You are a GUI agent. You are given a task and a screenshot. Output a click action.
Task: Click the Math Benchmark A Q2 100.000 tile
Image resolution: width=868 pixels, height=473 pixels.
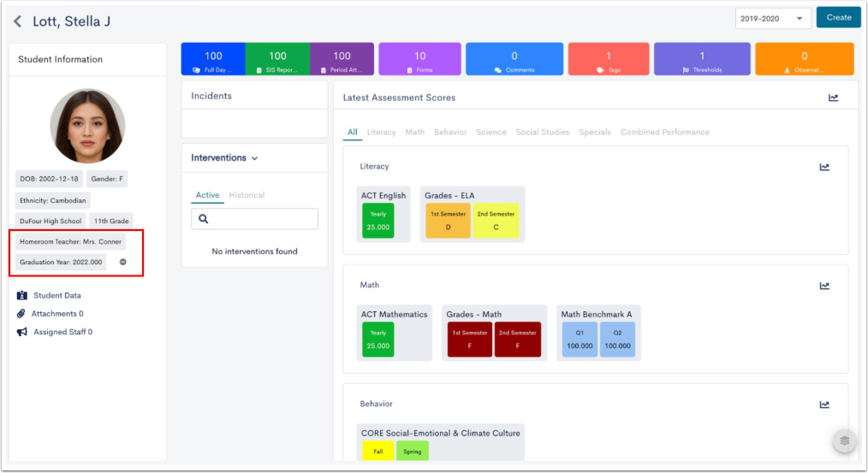click(x=617, y=340)
